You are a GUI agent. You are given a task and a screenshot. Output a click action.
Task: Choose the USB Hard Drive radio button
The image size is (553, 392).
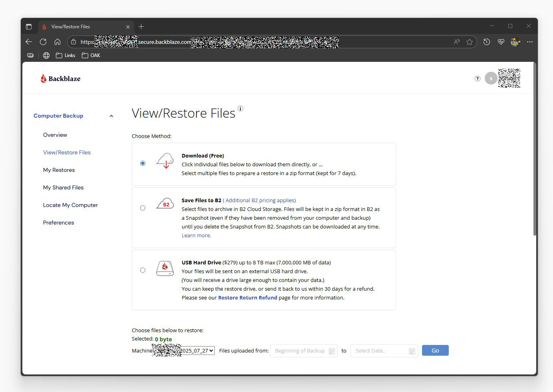pos(143,270)
